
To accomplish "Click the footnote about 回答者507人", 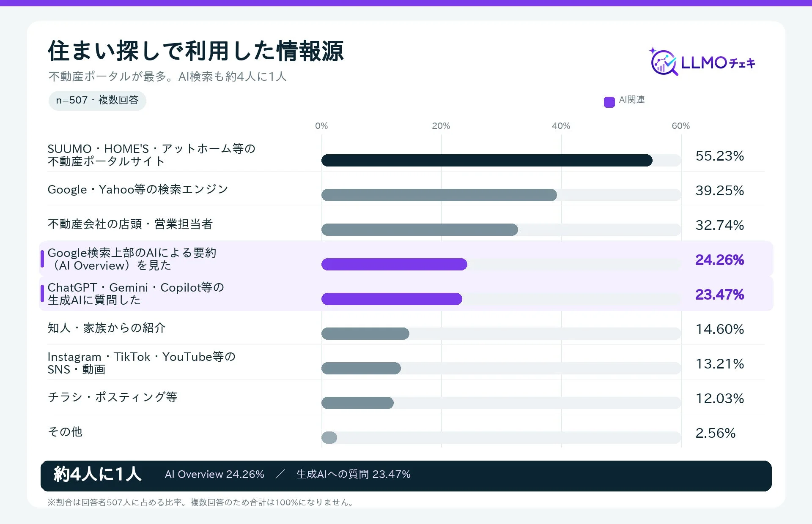I will point(201,502).
